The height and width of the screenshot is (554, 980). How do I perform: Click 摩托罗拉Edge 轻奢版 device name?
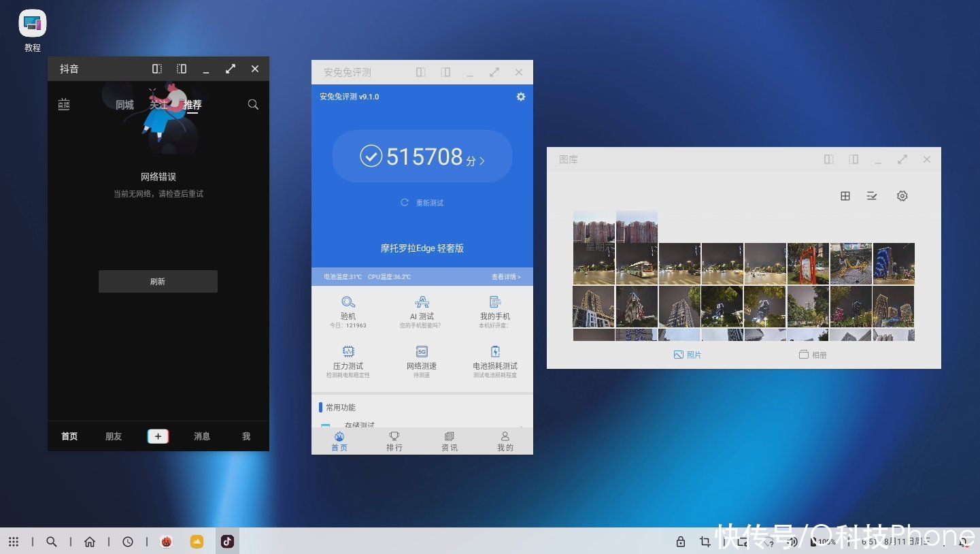pyautogui.click(x=422, y=248)
